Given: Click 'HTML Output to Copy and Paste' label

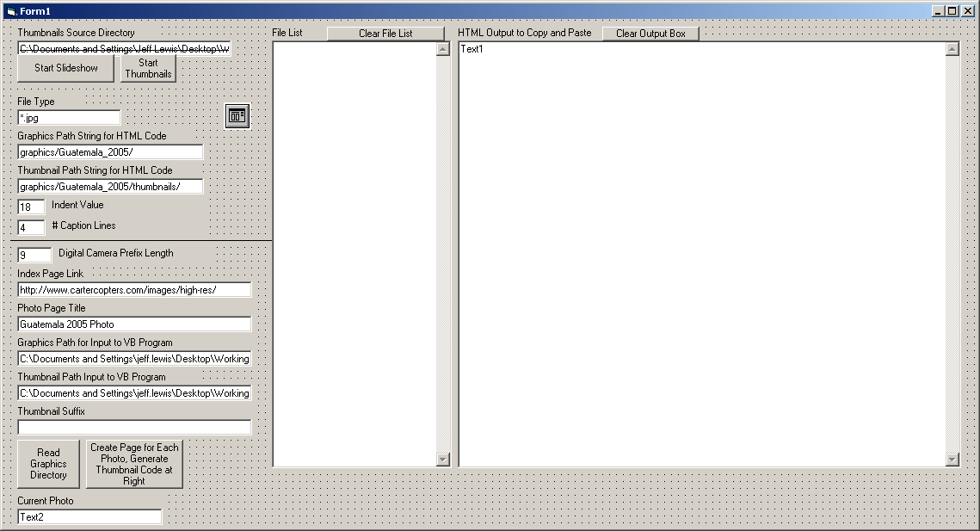Looking at the screenshot, I should click(524, 33).
